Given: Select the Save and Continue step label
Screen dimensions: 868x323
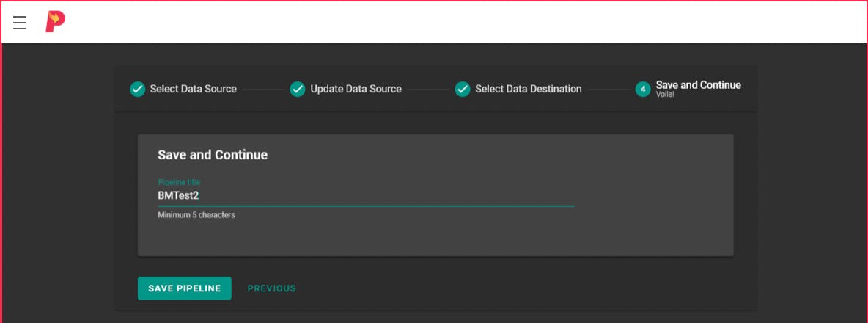Looking at the screenshot, I should (698, 85).
